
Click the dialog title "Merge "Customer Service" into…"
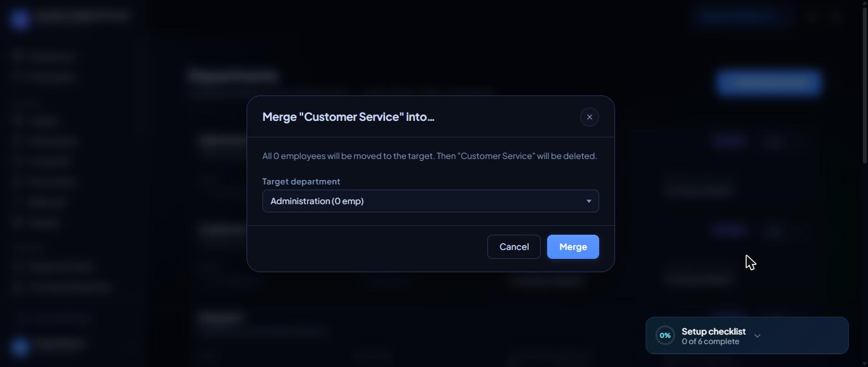tap(348, 117)
